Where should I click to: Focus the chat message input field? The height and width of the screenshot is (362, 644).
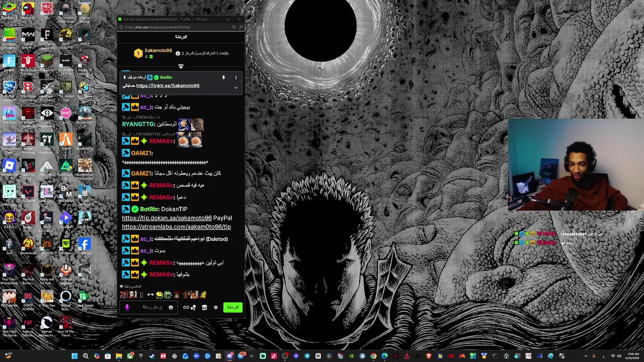tap(149, 307)
